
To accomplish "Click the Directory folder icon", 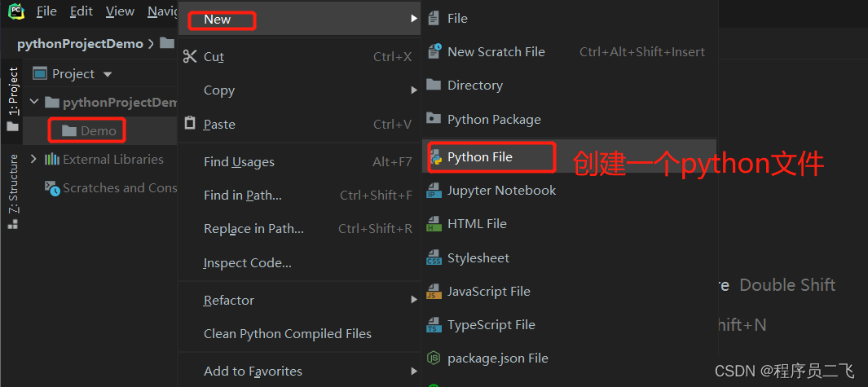I will [x=434, y=85].
